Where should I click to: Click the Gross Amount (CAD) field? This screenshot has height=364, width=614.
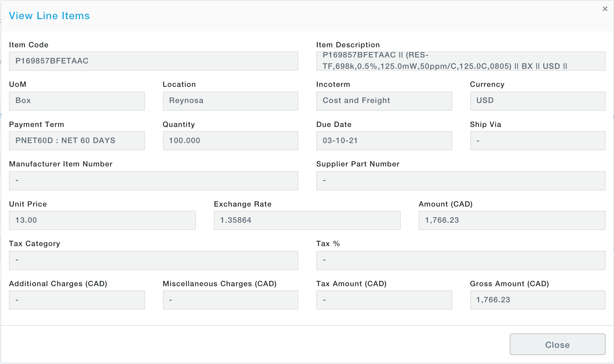538,300
